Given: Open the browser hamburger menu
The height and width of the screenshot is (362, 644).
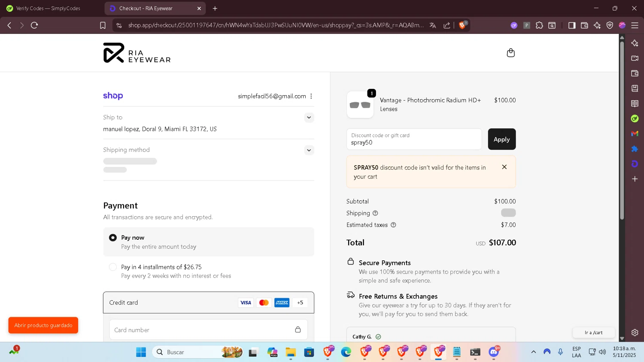Looking at the screenshot, I should [x=635, y=25].
